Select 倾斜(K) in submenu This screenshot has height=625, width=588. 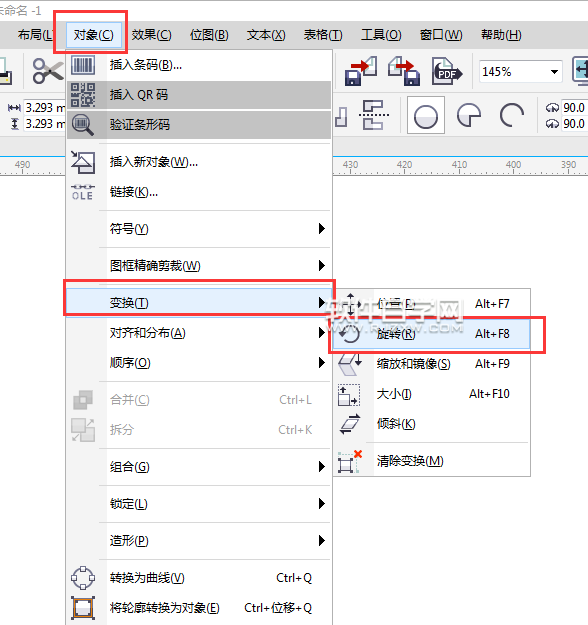point(432,424)
